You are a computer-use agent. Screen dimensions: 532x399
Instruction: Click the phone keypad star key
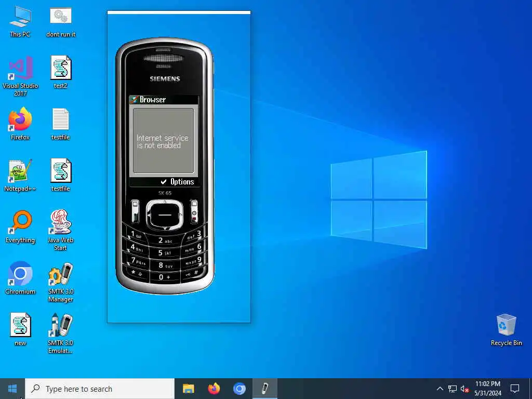(x=137, y=273)
